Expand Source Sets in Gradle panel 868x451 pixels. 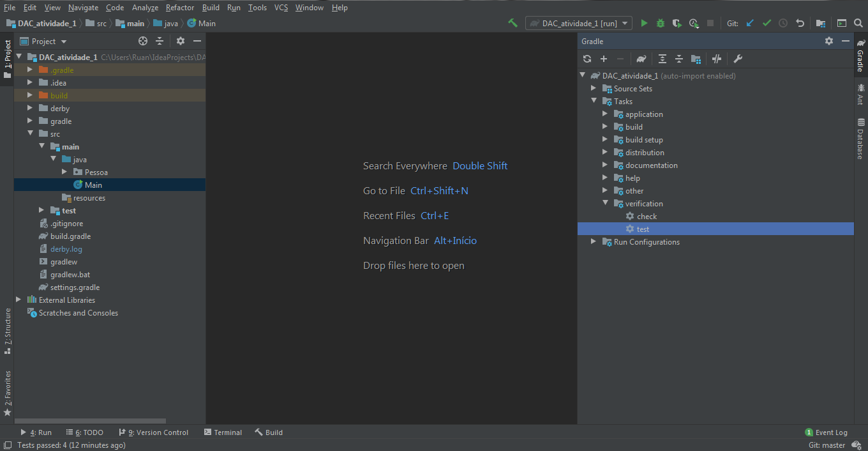[x=594, y=89]
